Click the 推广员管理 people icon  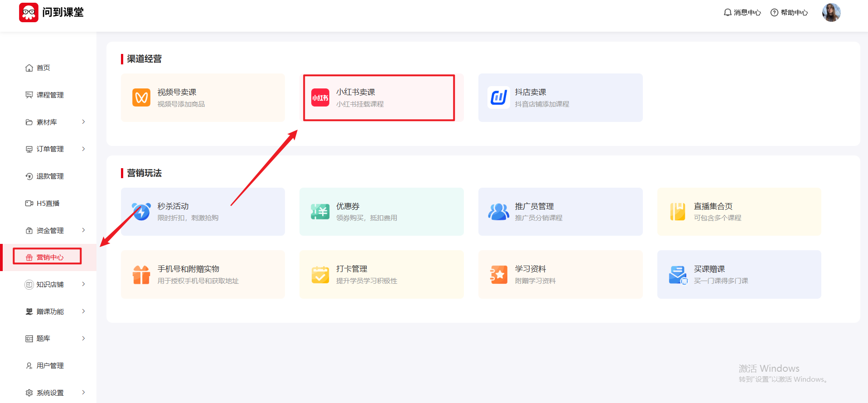click(x=499, y=211)
